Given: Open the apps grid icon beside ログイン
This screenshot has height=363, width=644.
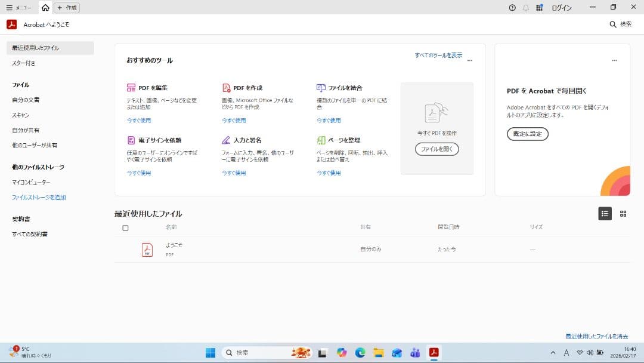Looking at the screenshot, I should (540, 8).
